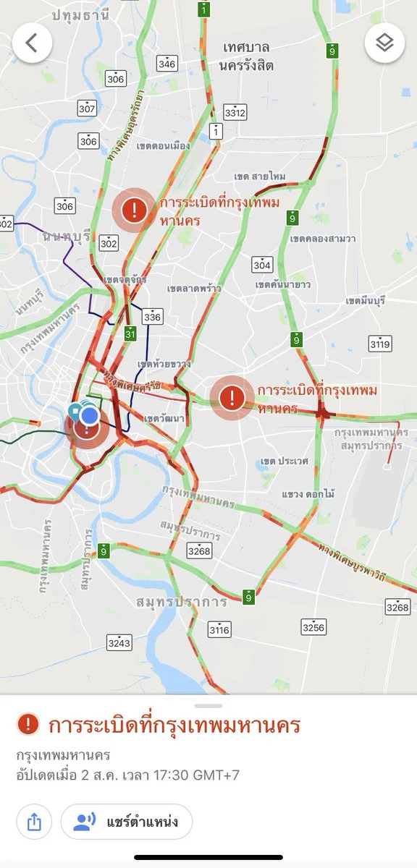Tap the เทศบาลนครรังสิต label on map
The image size is (417, 868).
tap(237, 56)
